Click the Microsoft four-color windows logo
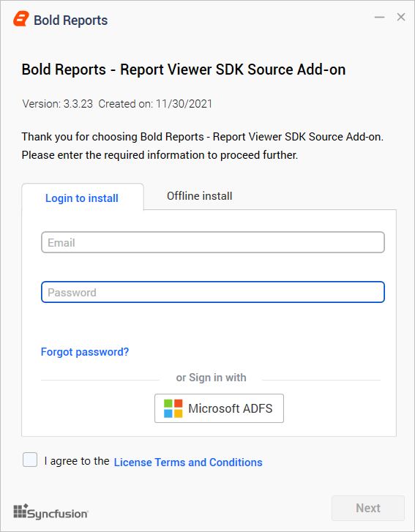The image size is (415, 532). pos(173,408)
